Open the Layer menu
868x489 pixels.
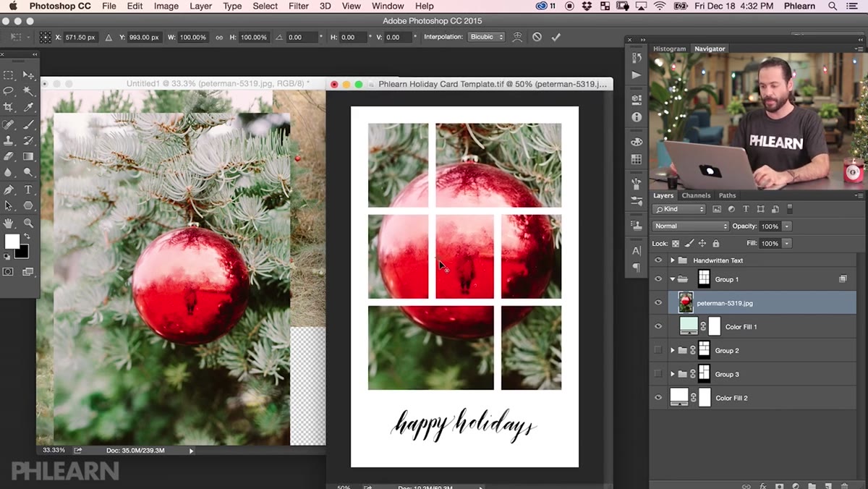[200, 6]
